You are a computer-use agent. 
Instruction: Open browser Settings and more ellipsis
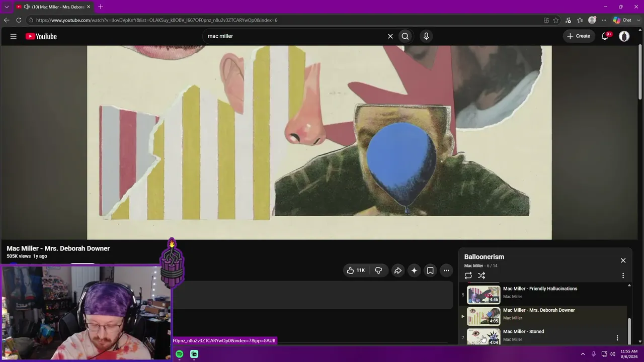[x=604, y=20]
